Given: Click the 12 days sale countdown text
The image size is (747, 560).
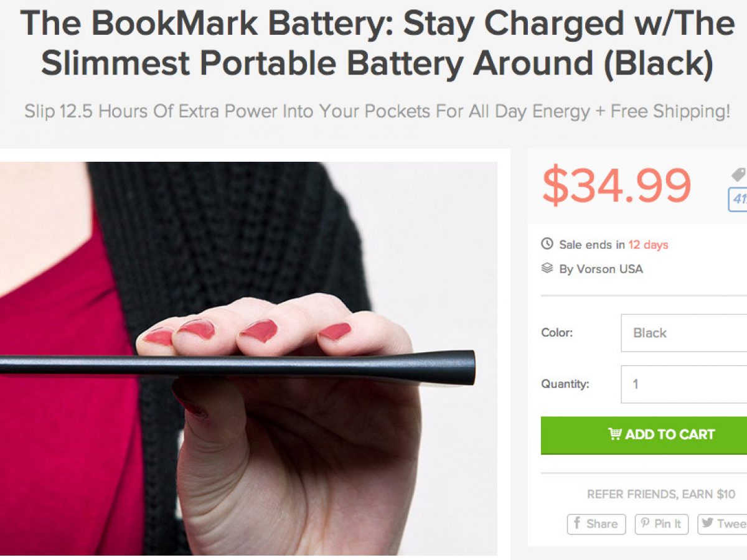Looking at the screenshot, I should [x=648, y=245].
